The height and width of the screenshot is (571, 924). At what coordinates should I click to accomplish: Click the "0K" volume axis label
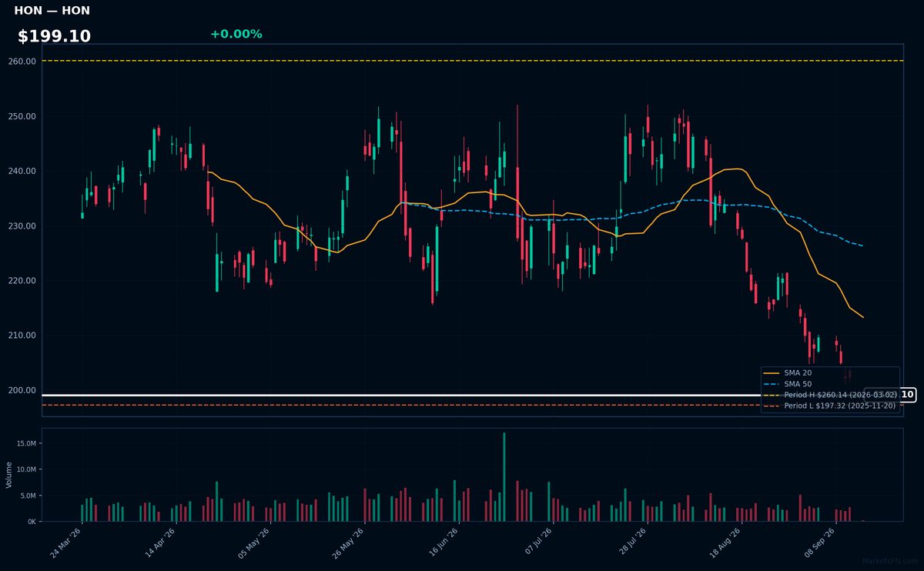click(x=31, y=522)
